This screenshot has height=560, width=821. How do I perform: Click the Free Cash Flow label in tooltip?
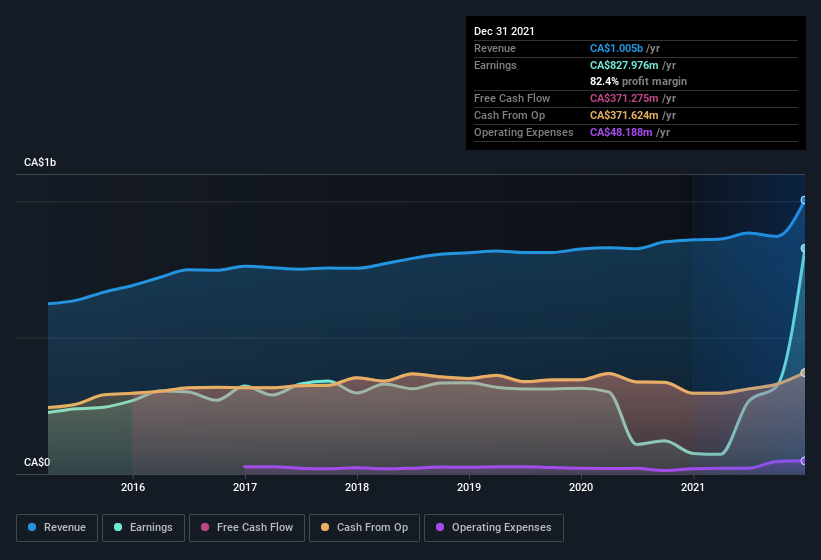(x=512, y=98)
